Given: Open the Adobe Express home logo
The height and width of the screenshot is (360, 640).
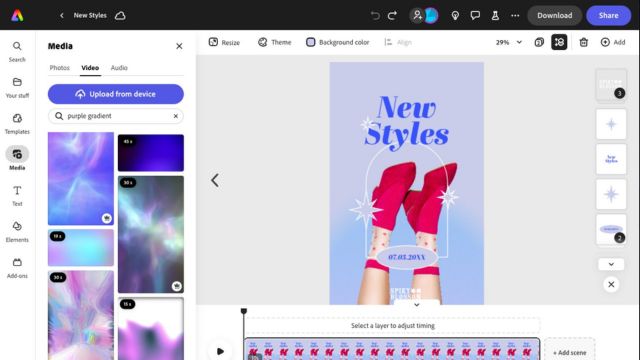Looking at the screenshot, I should tap(17, 15).
